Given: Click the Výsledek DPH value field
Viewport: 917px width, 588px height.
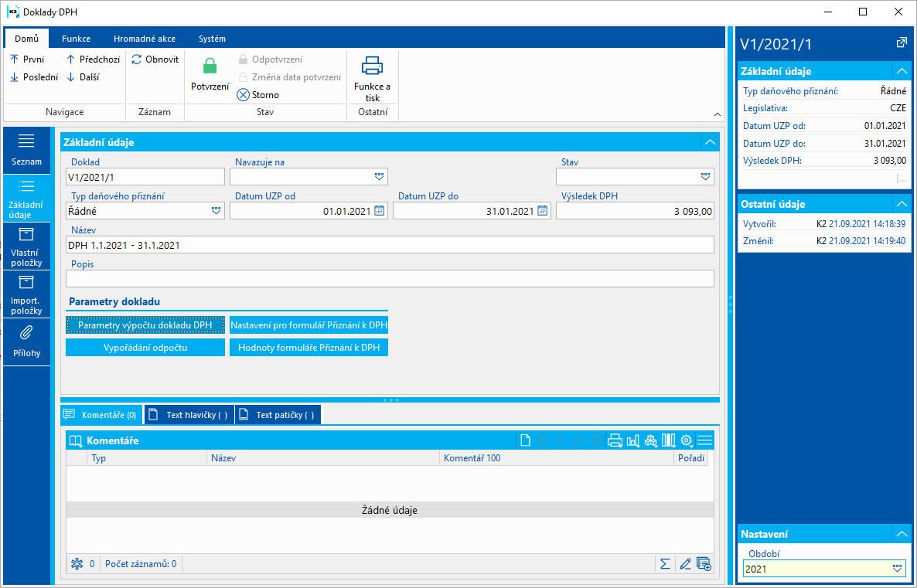Looking at the screenshot, I should click(635, 211).
